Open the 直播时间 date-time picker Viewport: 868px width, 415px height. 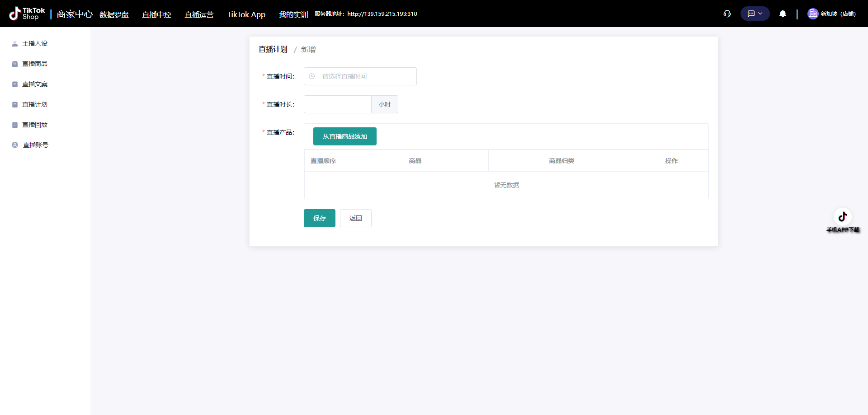click(360, 76)
